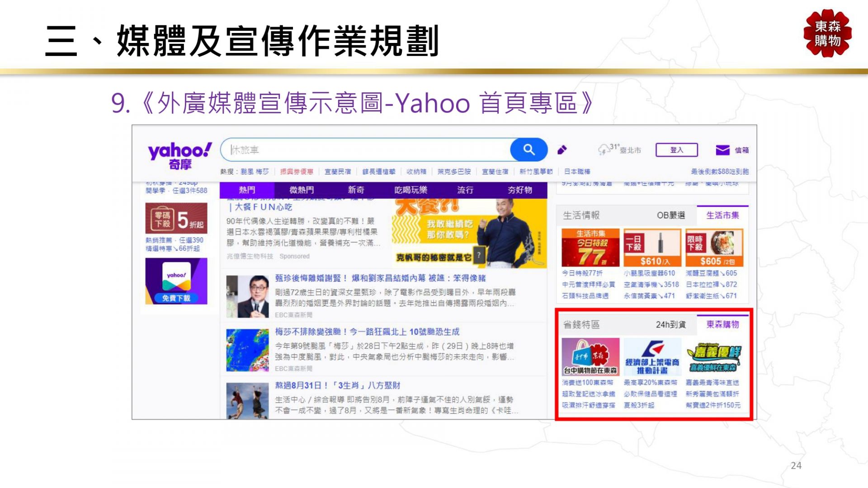Click 今日特殺77折 text link

coord(582,273)
